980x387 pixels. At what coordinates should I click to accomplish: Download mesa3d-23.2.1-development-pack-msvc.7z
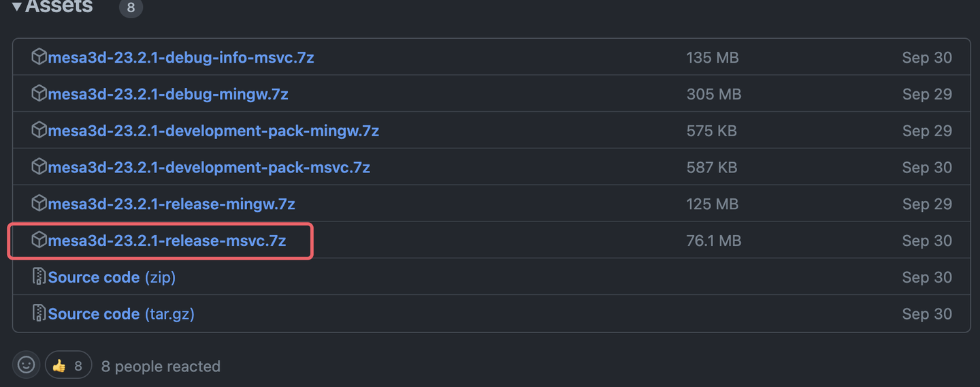click(x=208, y=168)
